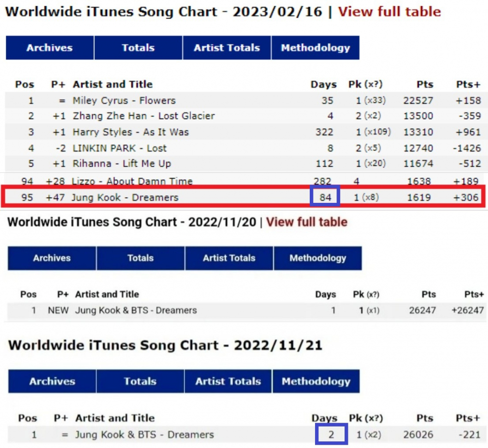Open Methodology under 2022/11/21 chart
The width and height of the screenshot is (488, 448).
[316, 381]
